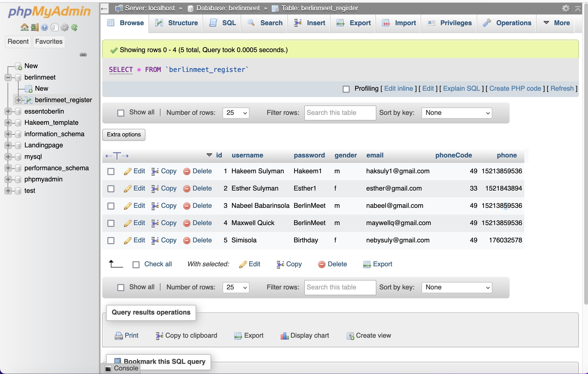
Task: Click top Filter rows search field
Action: [x=340, y=113]
